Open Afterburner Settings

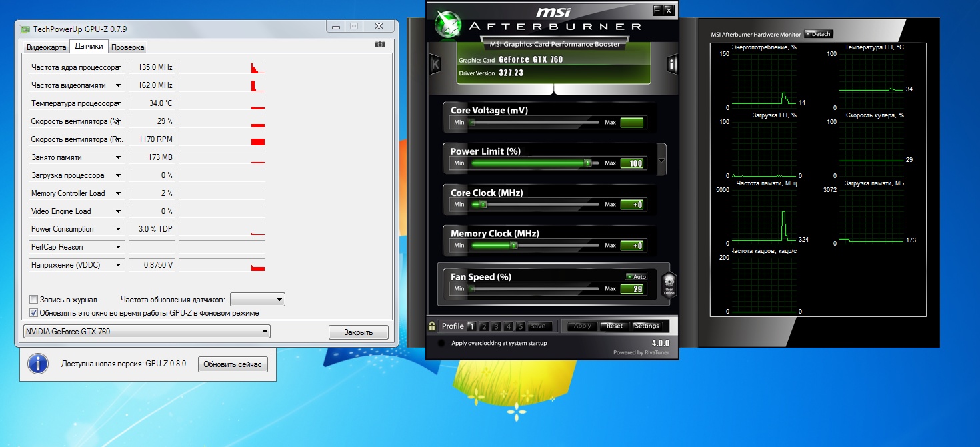tap(647, 326)
